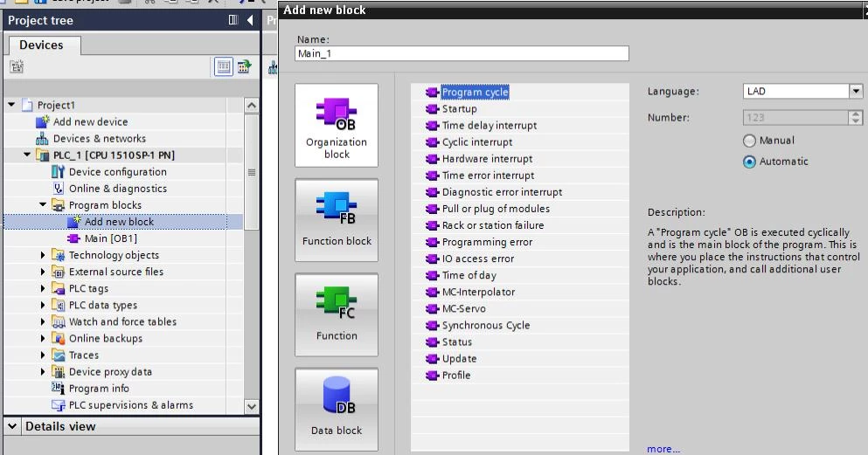Image resolution: width=868 pixels, height=455 pixels.
Task: Select Cyclic interrupt in the list
Action: tap(476, 142)
